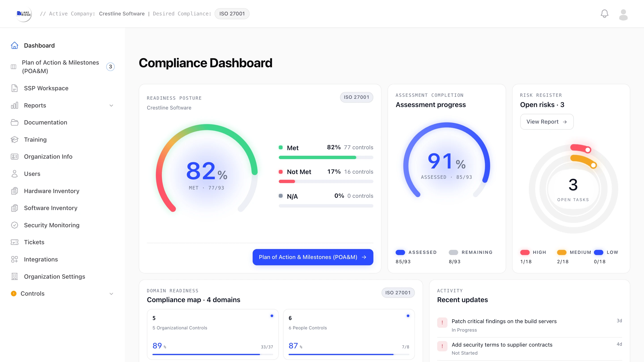Click the Reports bar chart icon

pyautogui.click(x=15, y=105)
